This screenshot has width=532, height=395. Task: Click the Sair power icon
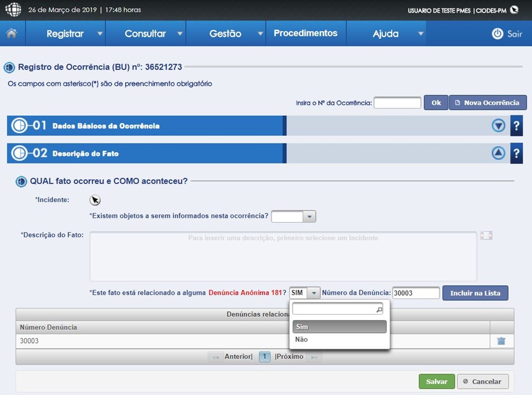click(498, 34)
